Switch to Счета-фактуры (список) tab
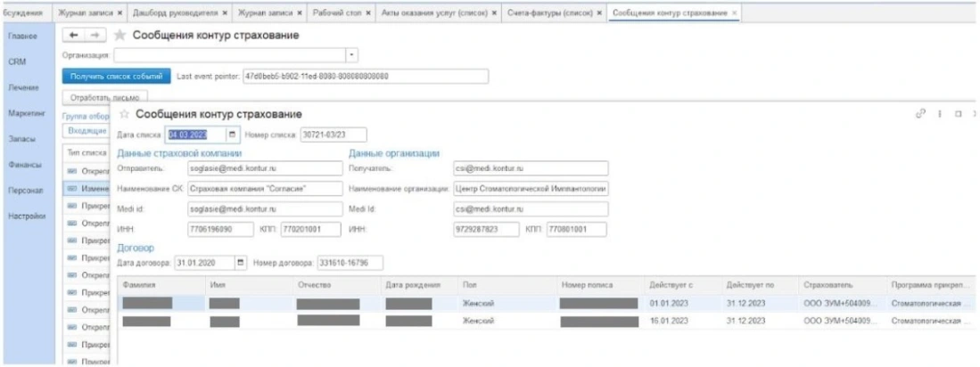 [x=555, y=12]
